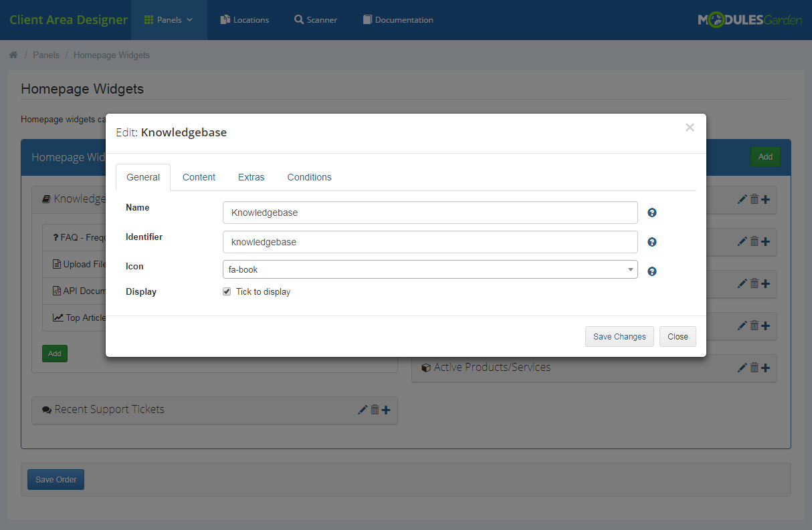Image resolution: width=812 pixels, height=530 pixels.
Task: Delete Recent Support Tickets widget trash icon
Action: point(375,410)
